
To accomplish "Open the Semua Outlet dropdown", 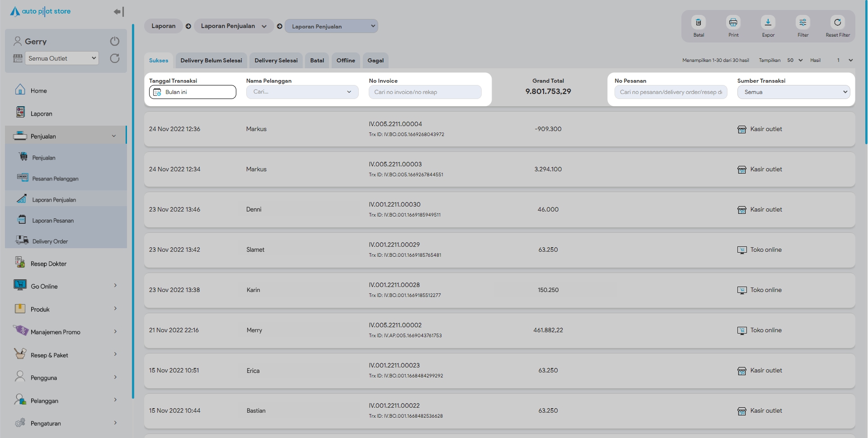I will pyautogui.click(x=61, y=58).
